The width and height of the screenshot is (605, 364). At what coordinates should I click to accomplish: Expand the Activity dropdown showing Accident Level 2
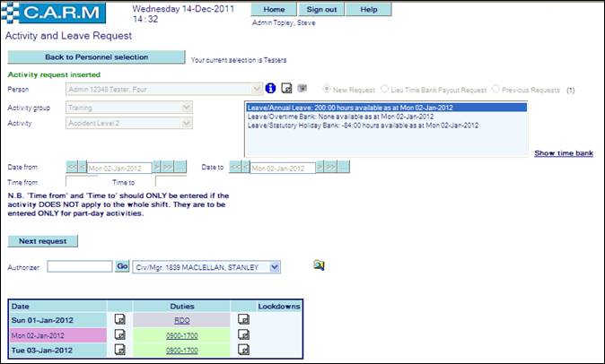pyautogui.click(x=187, y=123)
